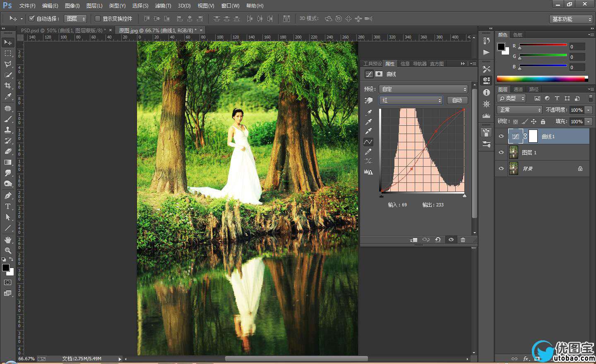Open the layer blend mode dropdown
Viewport: 596px width, 364px height.
pos(519,110)
